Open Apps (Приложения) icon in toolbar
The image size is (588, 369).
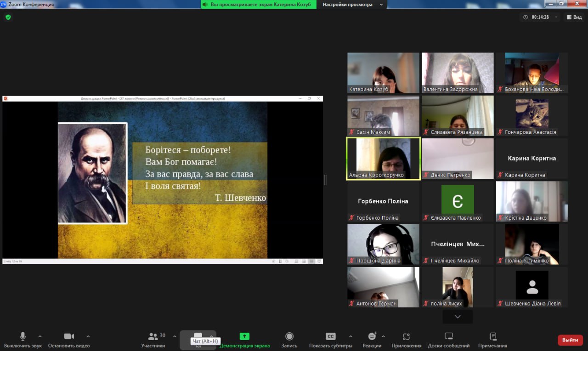point(406,337)
